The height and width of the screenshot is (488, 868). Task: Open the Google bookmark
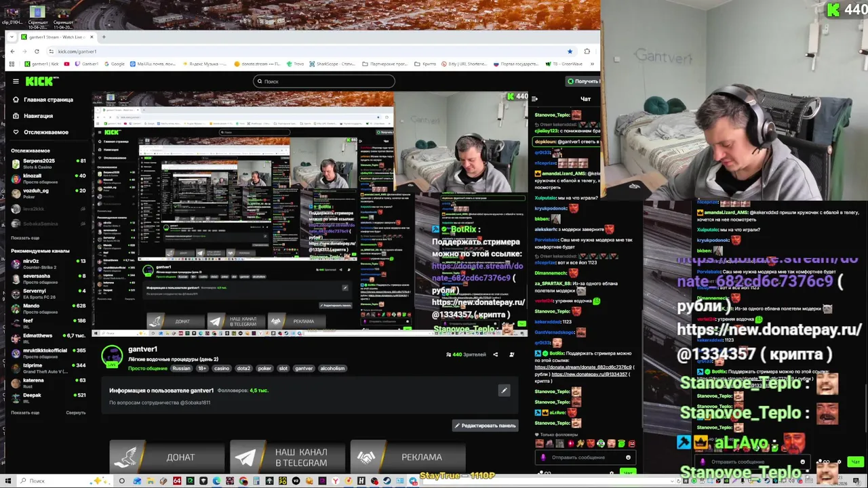114,64
